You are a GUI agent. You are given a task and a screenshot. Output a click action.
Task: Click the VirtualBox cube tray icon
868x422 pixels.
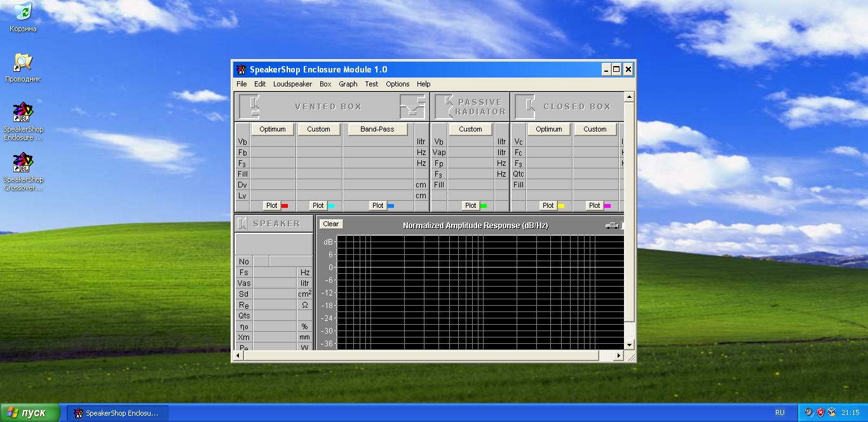831,412
